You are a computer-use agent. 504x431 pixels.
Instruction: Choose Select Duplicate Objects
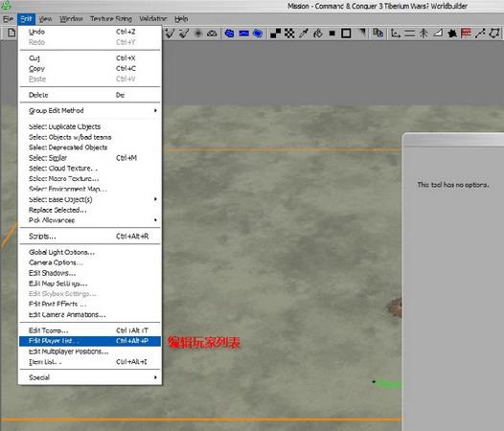pyautogui.click(x=90, y=126)
